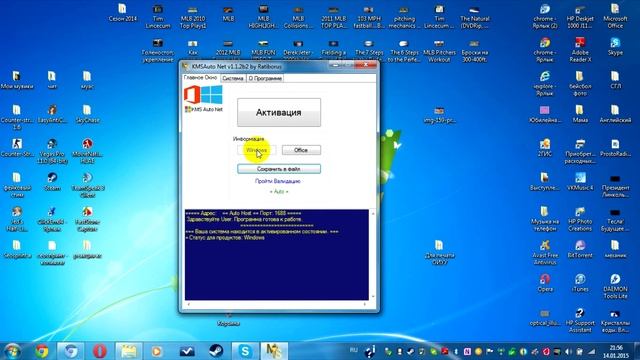This screenshot has height=360, width=640.
Task: Open the Skype taskbar button
Action: coord(245,351)
